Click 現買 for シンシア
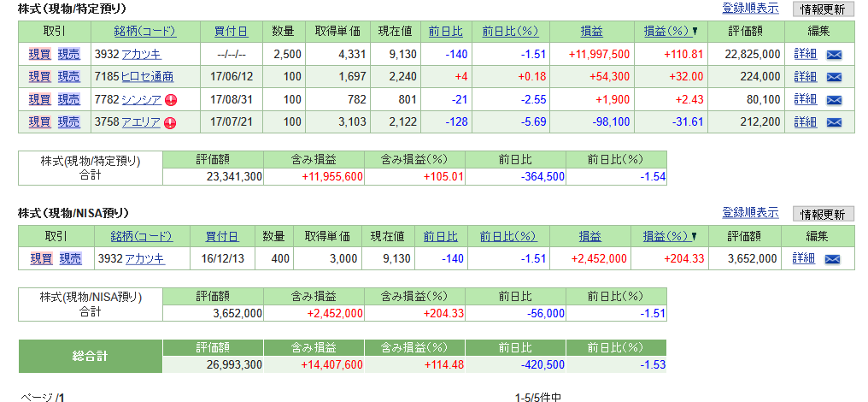 39,100
